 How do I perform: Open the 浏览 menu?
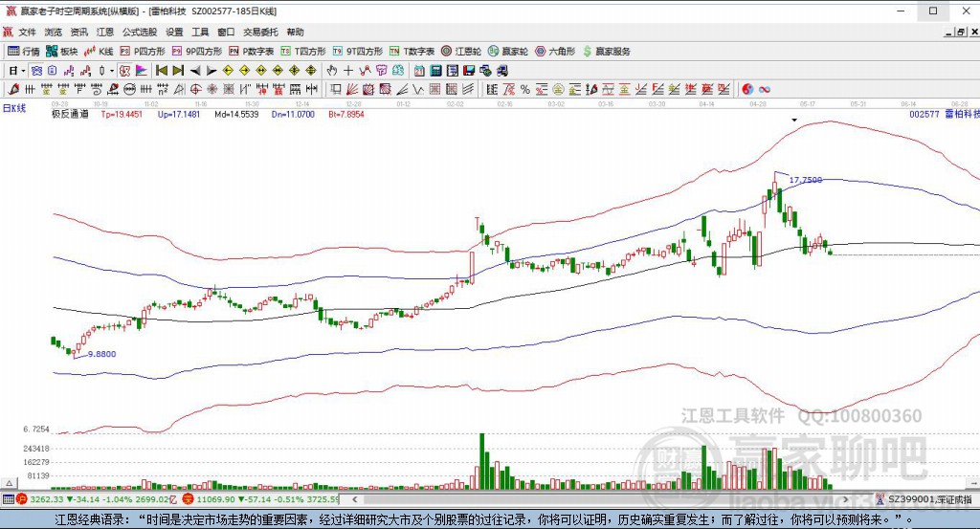[x=54, y=32]
